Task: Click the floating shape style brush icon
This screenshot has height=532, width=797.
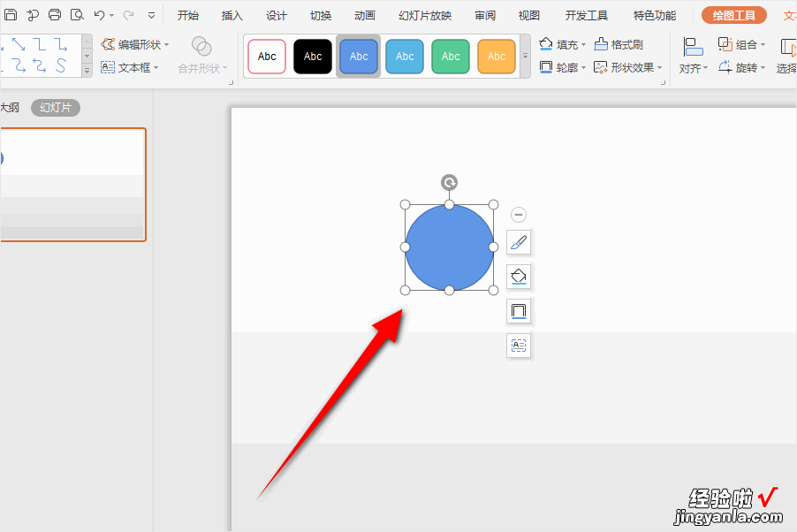Action: coord(519,243)
